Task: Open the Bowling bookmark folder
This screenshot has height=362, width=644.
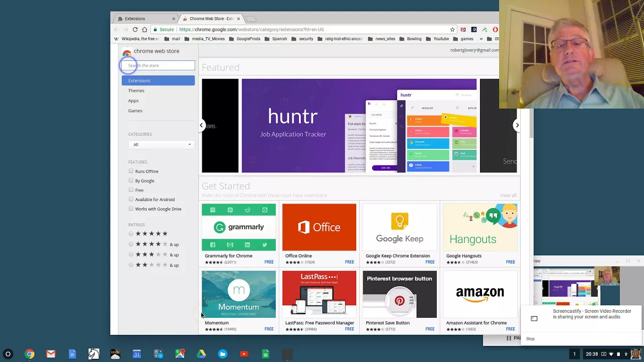Action: (x=410, y=39)
